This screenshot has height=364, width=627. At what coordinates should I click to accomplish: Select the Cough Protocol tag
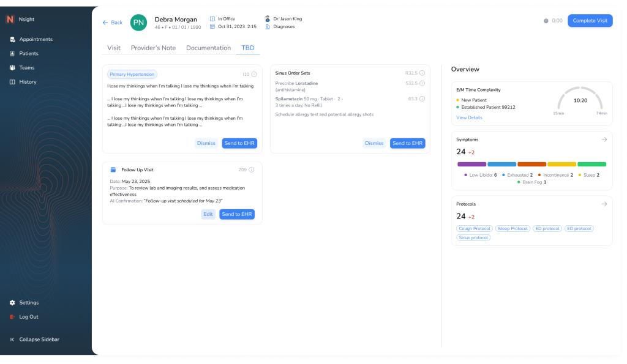pos(474,229)
